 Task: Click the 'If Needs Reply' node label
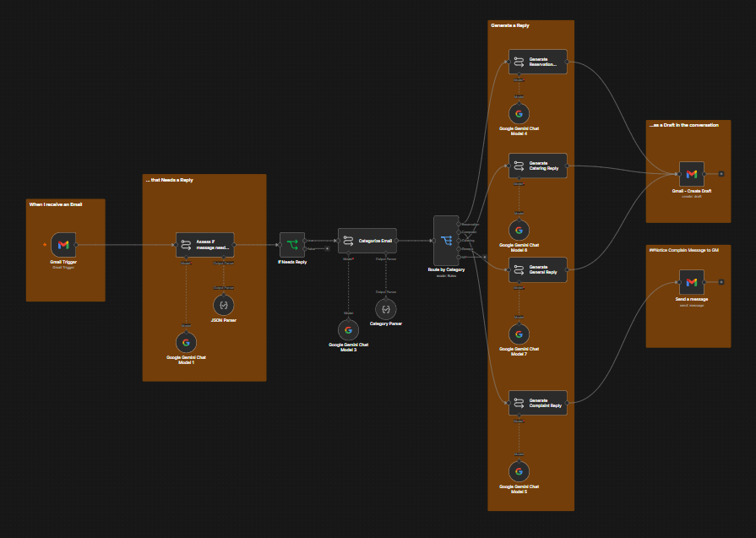click(x=292, y=263)
